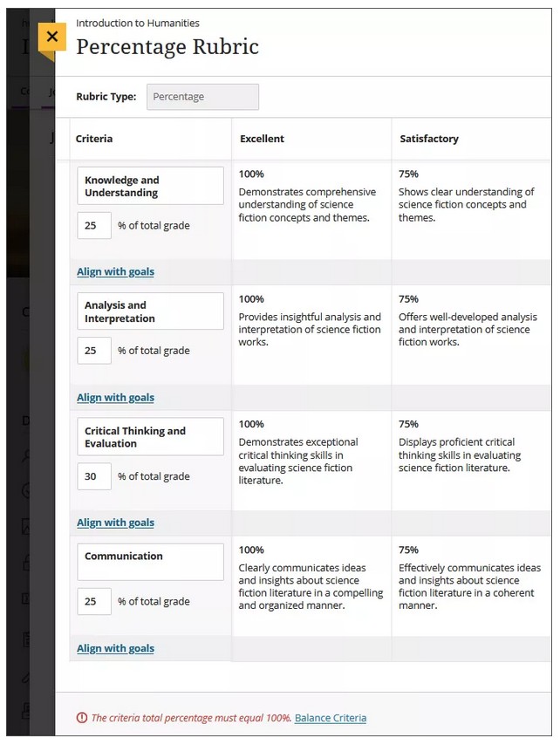Click the Communication percentage weight box
The height and width of the screenshot is (745, 560).
[x=94, y=601]
